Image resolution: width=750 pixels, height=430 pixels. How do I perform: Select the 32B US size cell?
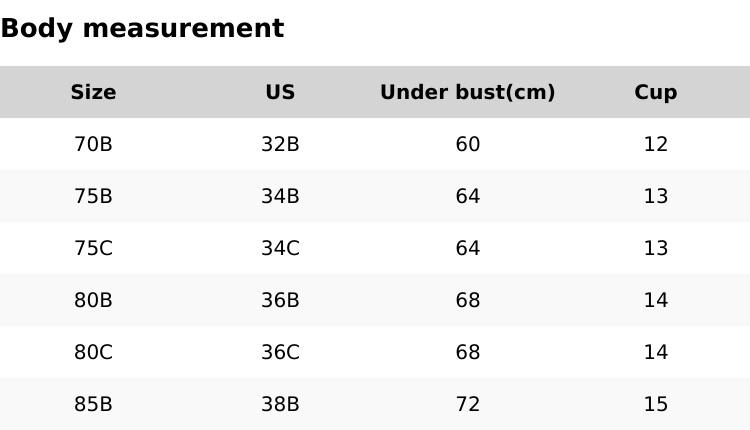280,144
